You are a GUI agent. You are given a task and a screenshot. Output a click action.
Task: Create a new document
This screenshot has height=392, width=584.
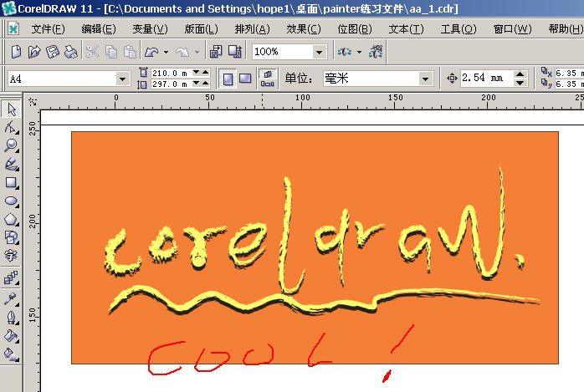(16, 52)
